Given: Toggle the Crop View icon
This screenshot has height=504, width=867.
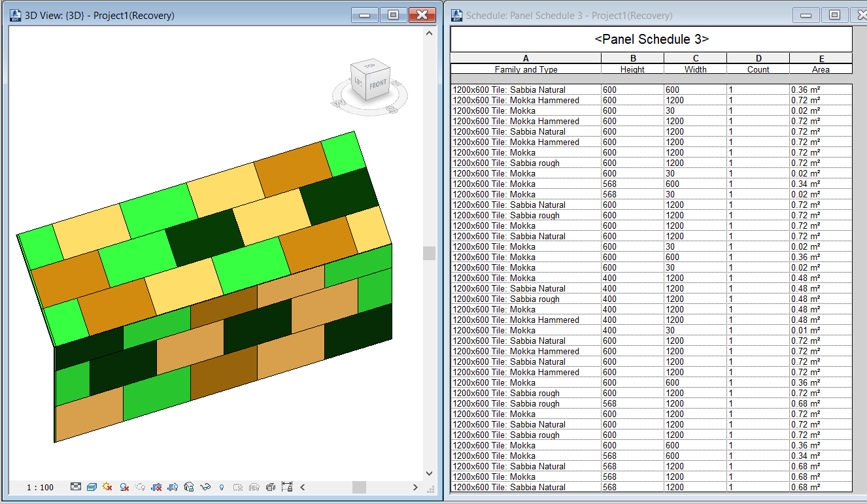Looking at the screenshot, I should coord(157,487).
